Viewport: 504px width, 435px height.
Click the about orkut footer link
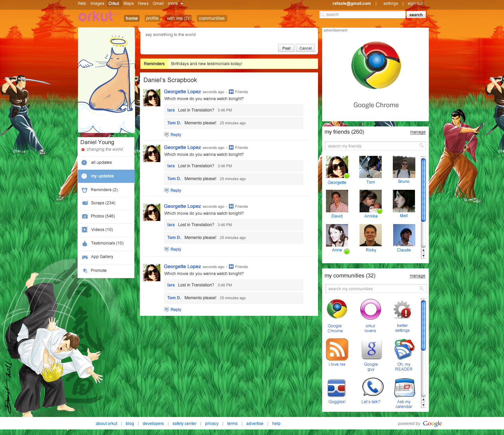click(107, 424)
